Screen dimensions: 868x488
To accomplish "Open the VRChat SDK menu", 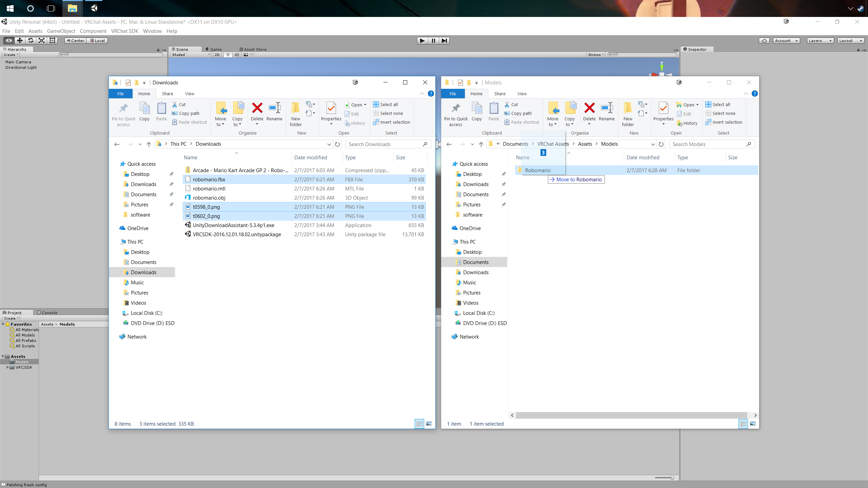I will pos(124,31).
